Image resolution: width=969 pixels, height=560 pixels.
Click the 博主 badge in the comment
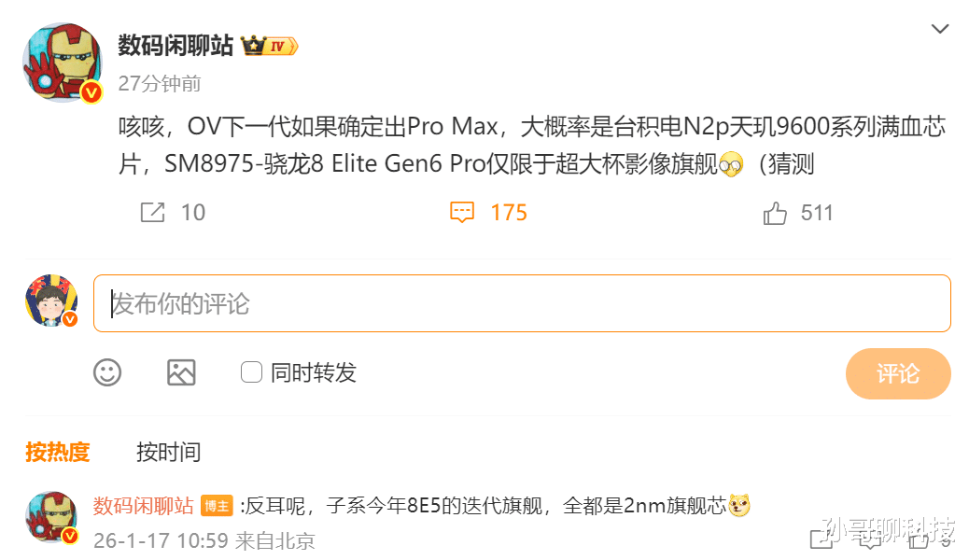tap(217, 506)
